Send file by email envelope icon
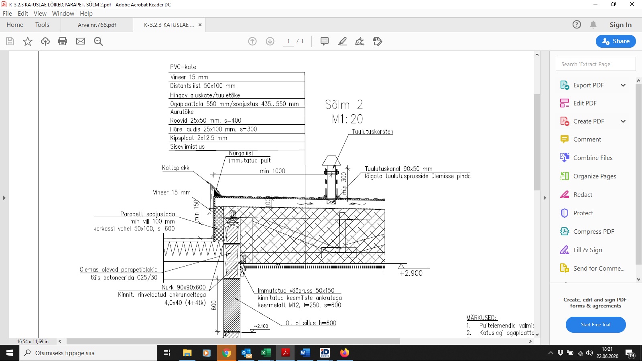Screen dimensions: 642x364 [x=81, y=41]
